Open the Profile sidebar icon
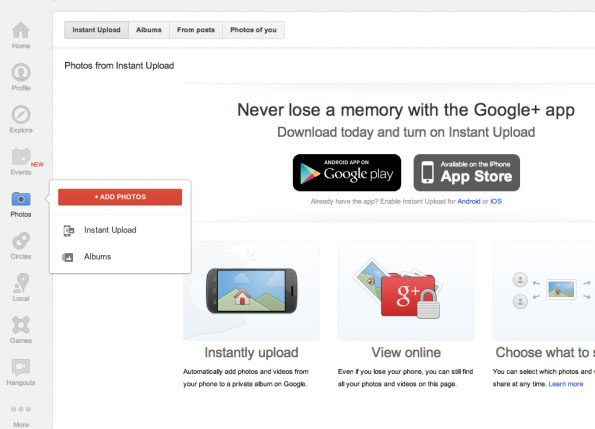This screenshot has width=595, height=429. 21,72
